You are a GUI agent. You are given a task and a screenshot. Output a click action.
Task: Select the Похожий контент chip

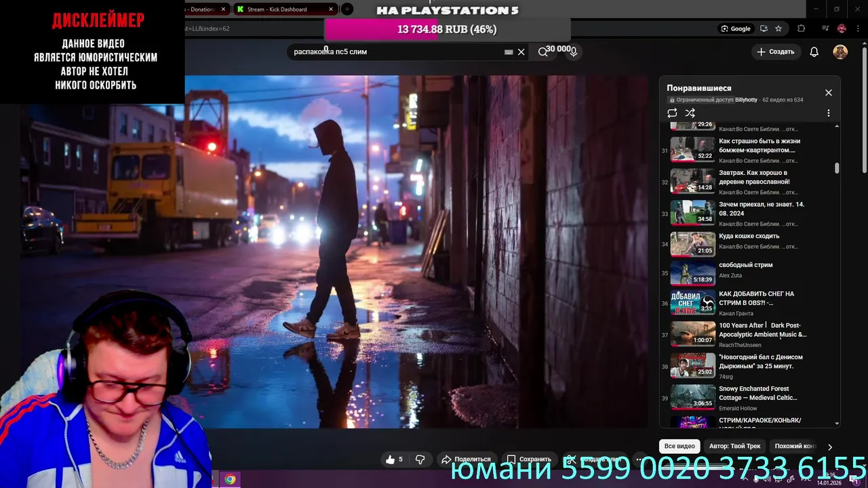pos(795,446)
